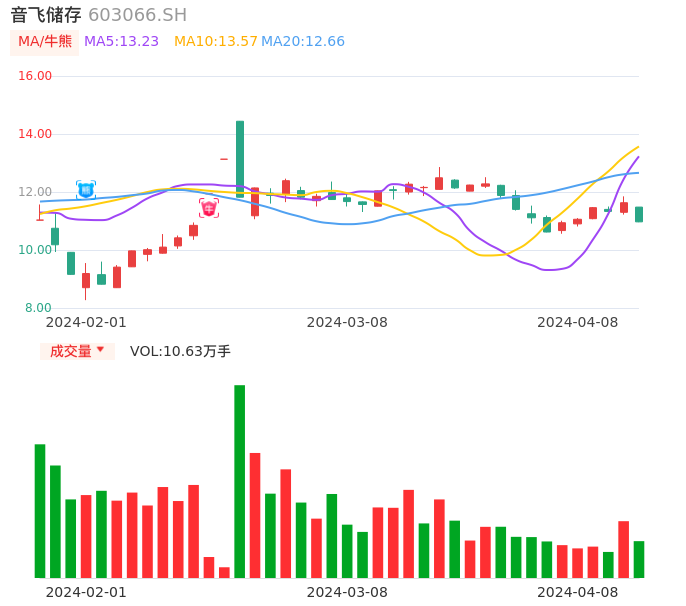
Task: Click the 8.00 price axis label
Action: click(x=38, y=308)
